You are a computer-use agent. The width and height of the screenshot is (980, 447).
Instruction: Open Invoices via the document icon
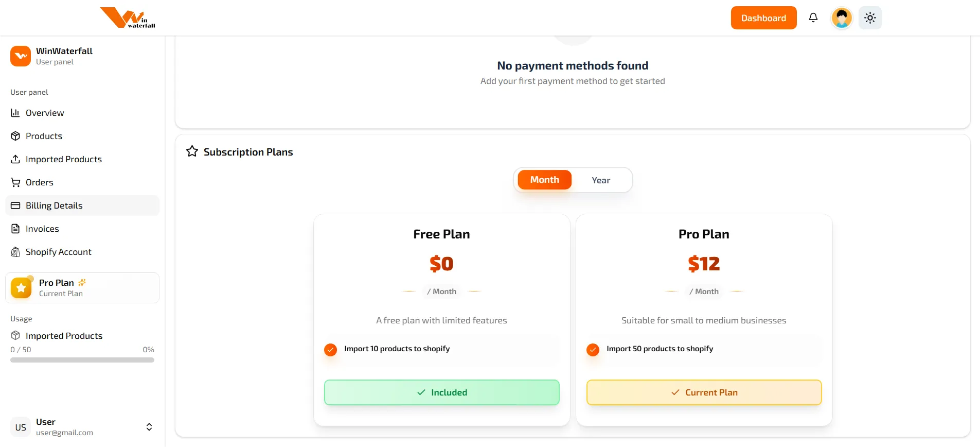point(15,229)
